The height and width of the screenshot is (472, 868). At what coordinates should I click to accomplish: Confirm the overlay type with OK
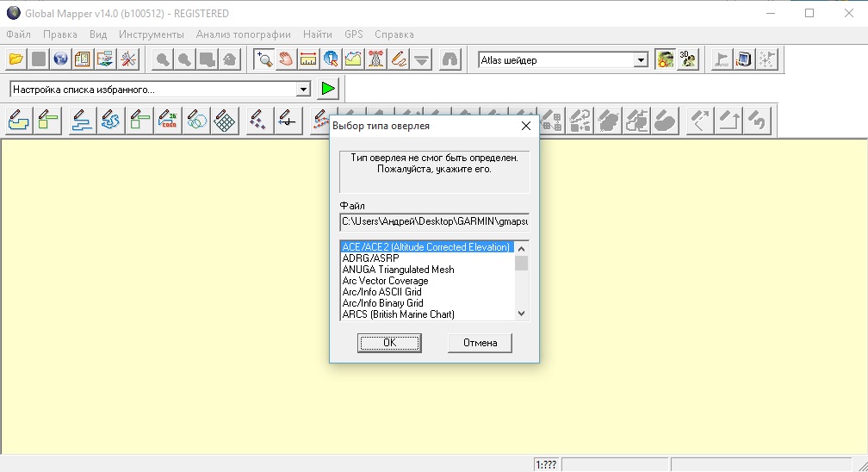click(389, 343)
